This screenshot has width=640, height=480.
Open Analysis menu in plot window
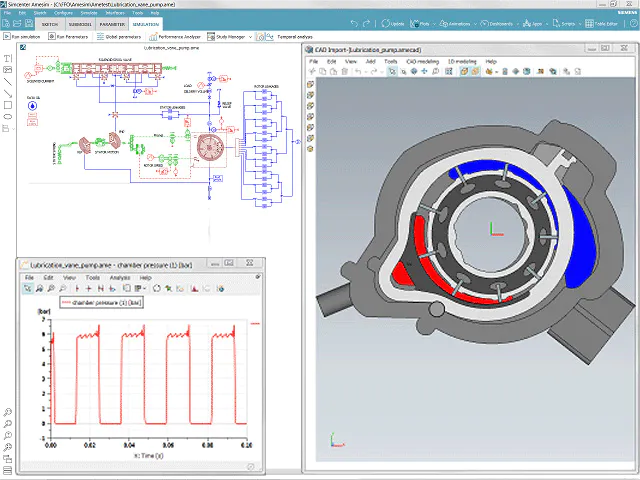(119, 277)
